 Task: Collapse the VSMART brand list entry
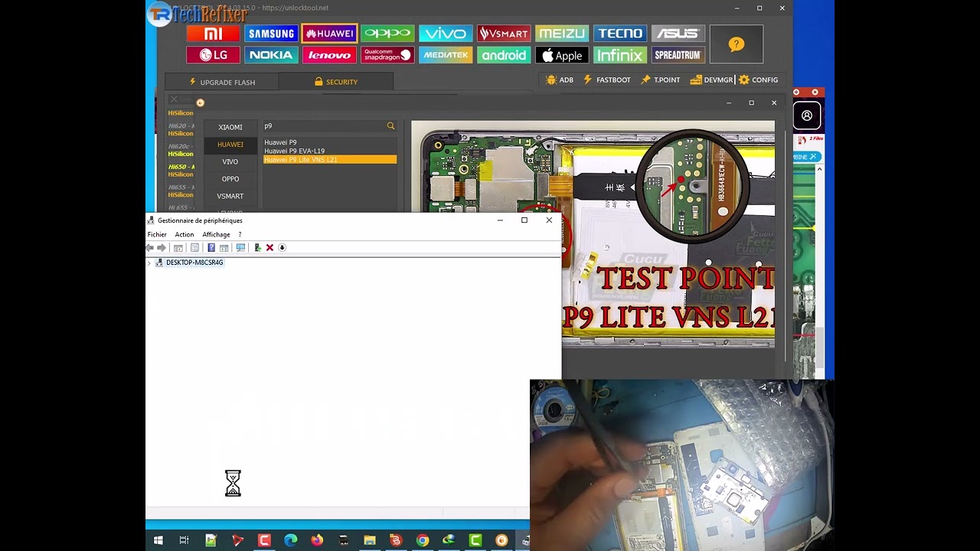pos(230,196)
